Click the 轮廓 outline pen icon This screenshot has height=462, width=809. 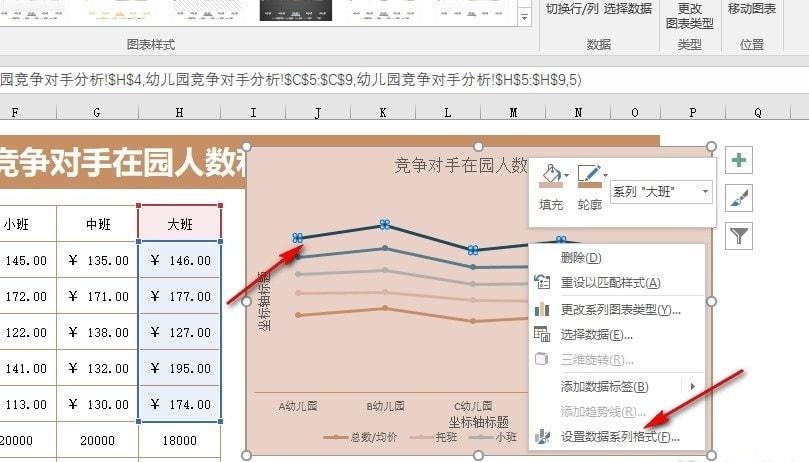click(x=589, y=176)
